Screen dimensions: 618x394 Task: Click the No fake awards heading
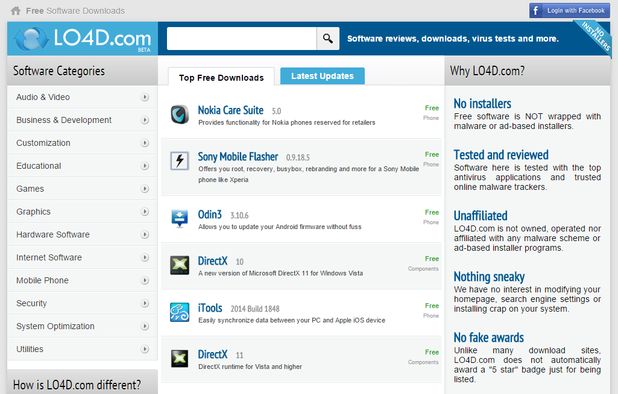tap(489, 338)
